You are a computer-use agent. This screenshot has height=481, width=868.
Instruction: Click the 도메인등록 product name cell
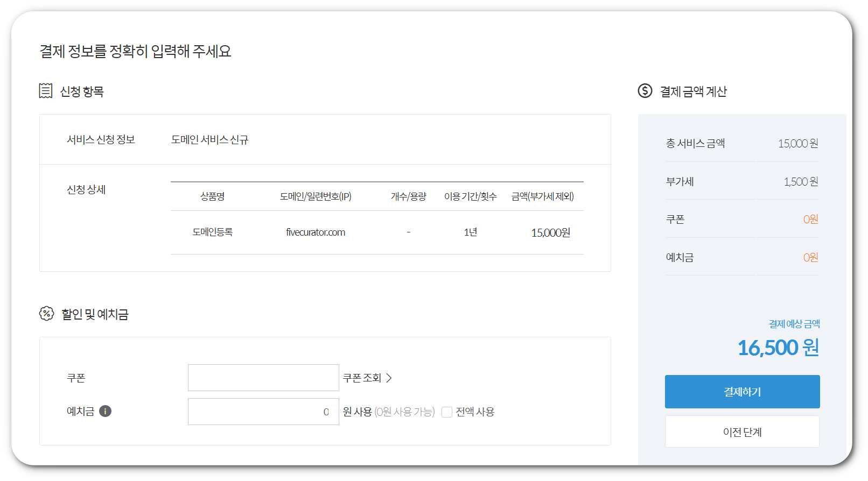(213, 232)
